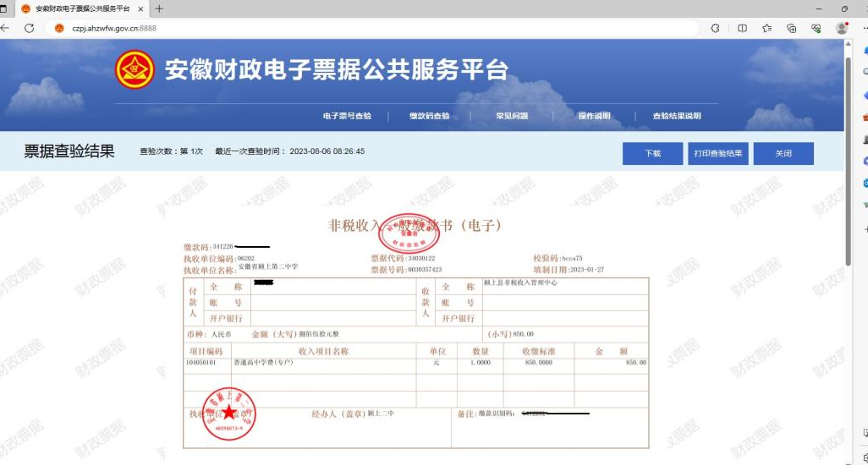Toggle the split screen icon
The height and width of the screenshot is (466, 868).
point(742,28)
